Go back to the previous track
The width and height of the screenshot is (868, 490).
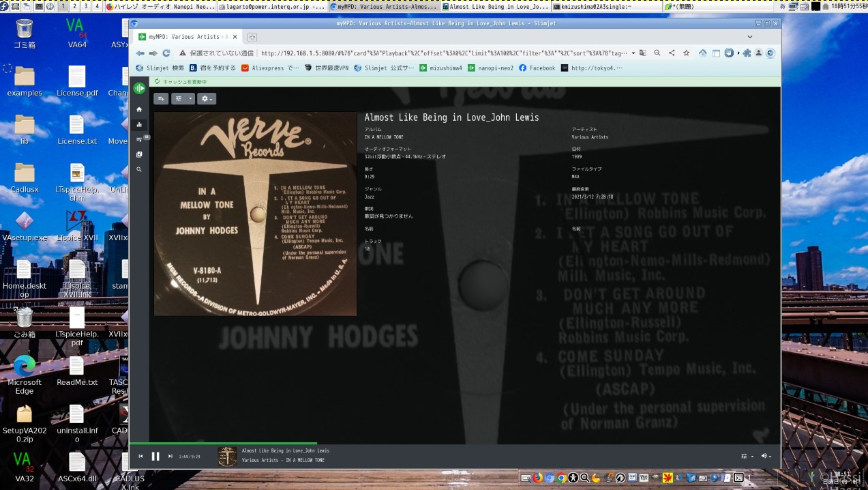(141, 456)
